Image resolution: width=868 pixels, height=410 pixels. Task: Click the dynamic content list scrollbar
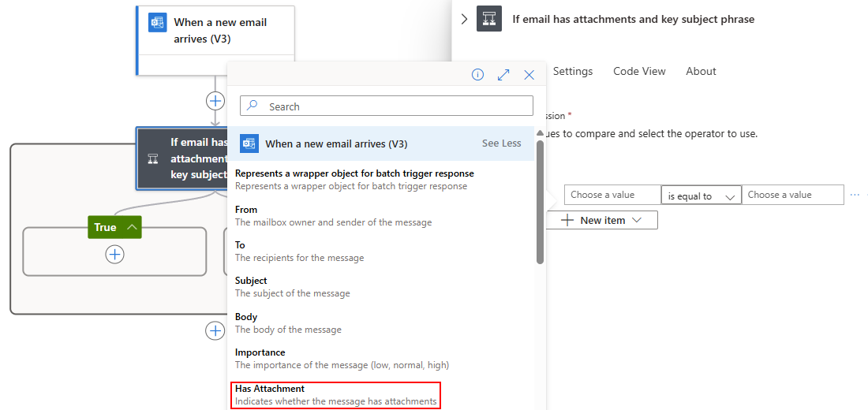point(540,202)
